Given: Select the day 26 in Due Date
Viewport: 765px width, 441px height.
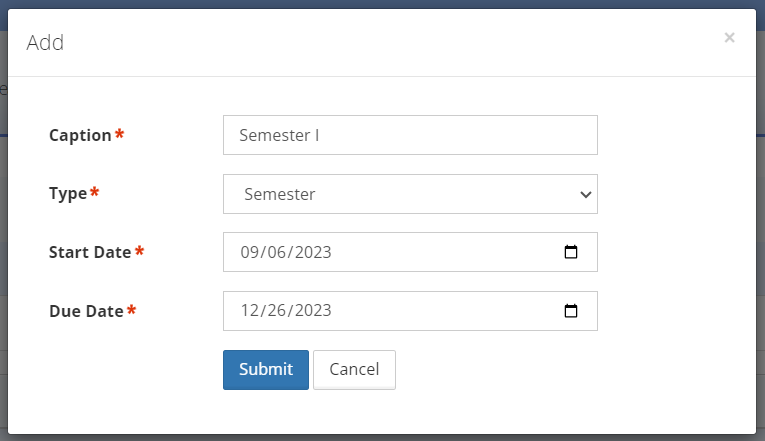Looking at the screenshot, I should coord(277,311).
